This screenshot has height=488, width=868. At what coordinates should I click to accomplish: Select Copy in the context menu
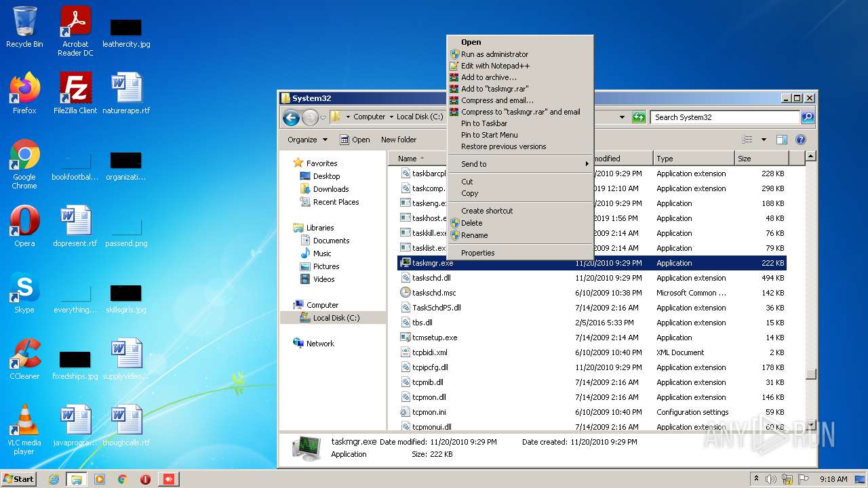click(520, 193)
